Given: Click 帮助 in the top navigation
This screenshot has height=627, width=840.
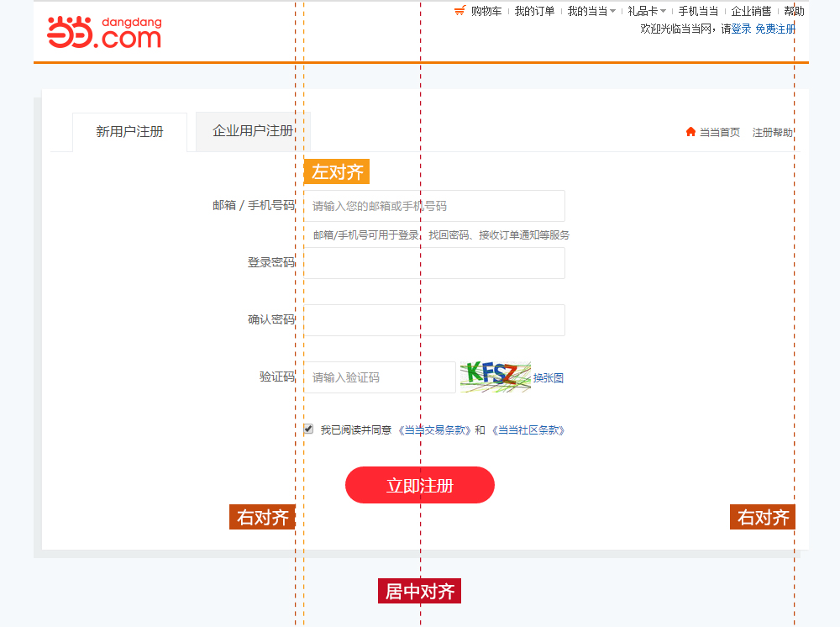Looking at the screenshot, I should coord(794,11).
